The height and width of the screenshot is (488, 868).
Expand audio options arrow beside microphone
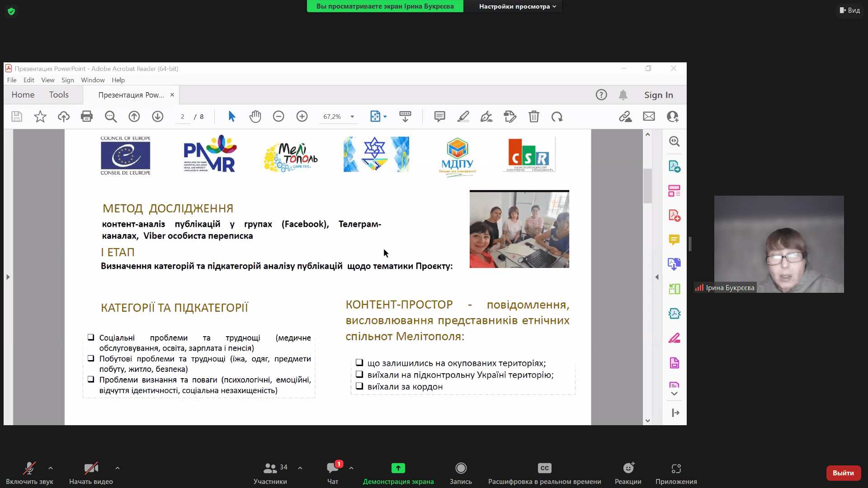click(51, 468)
